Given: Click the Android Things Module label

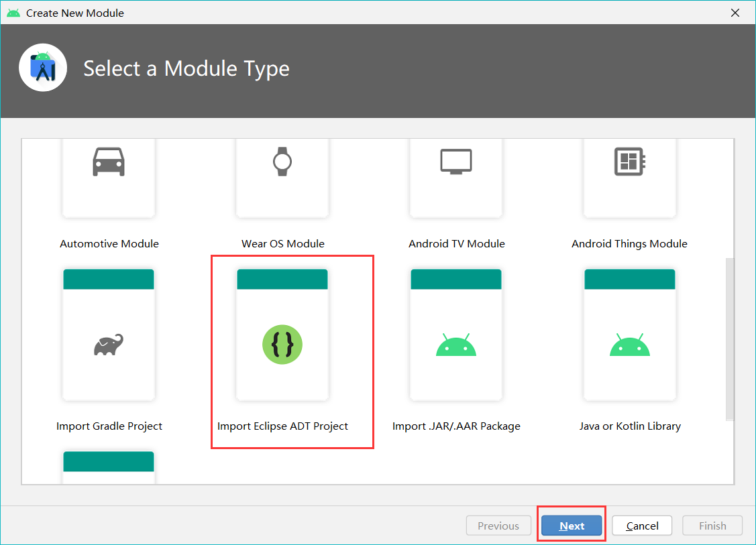Looking at the screenshot, I should tap(629, 244).
